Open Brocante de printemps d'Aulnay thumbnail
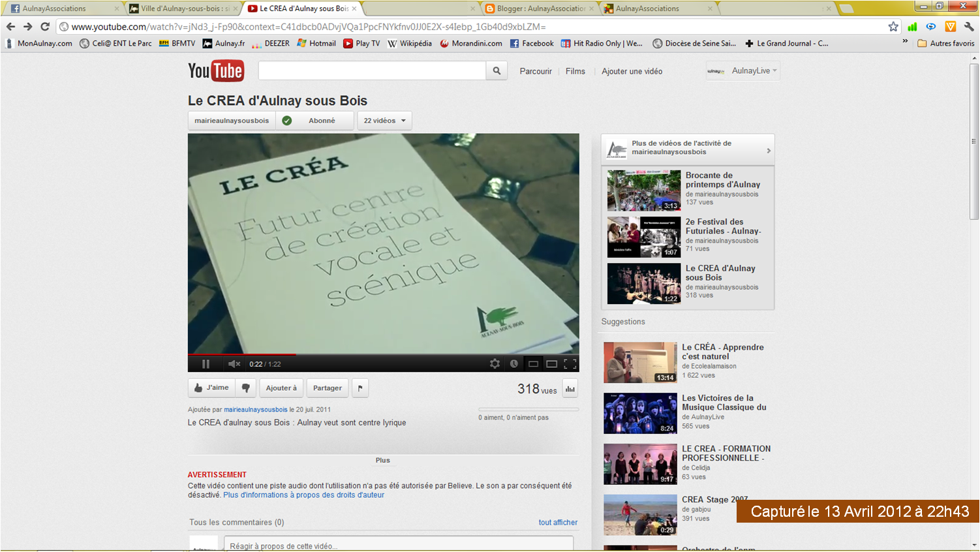This screenshot has height=552, width=980. (x=644, y=191)
